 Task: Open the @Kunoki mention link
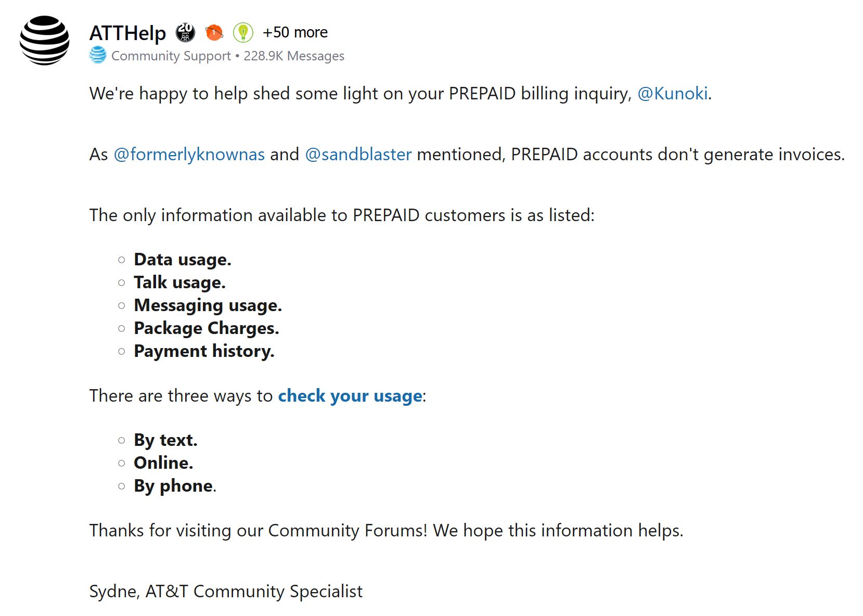click(673, 94)
